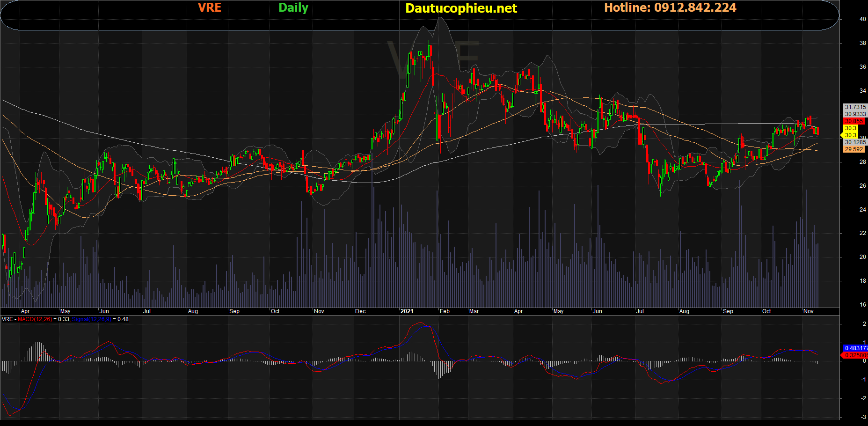Select the Daily timeframe label
Viewport: 868px width, 426px height.
293,8
